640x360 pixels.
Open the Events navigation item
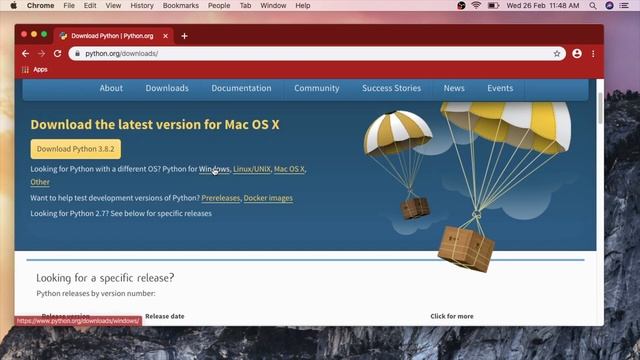coord(500,88)
